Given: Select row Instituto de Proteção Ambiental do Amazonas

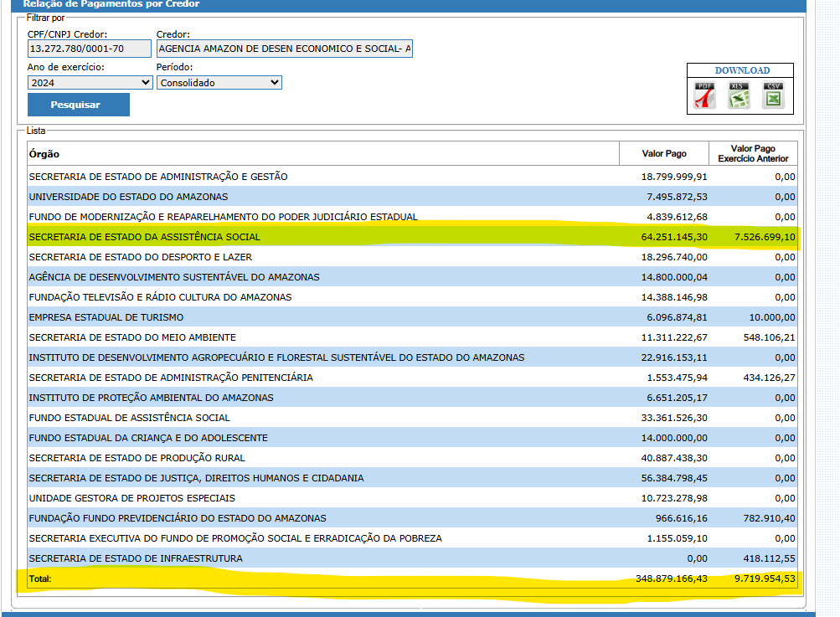Looking at the screenshot, I should pyautogui.click(x=412, y=398).
